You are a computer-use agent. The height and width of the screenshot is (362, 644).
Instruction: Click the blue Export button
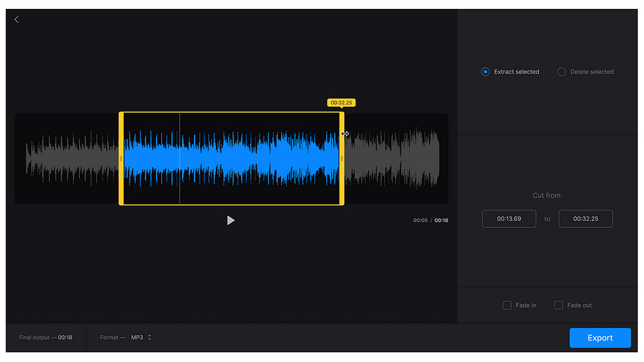coord(600,338)
